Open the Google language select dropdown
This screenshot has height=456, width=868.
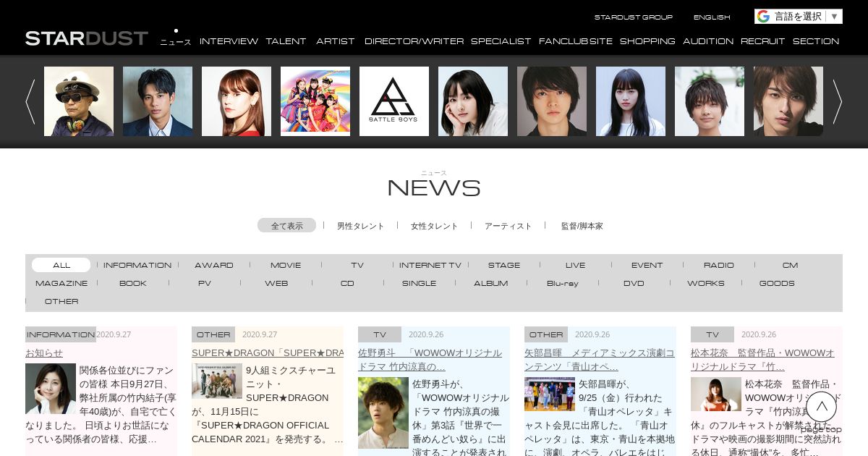pos(799,17)
